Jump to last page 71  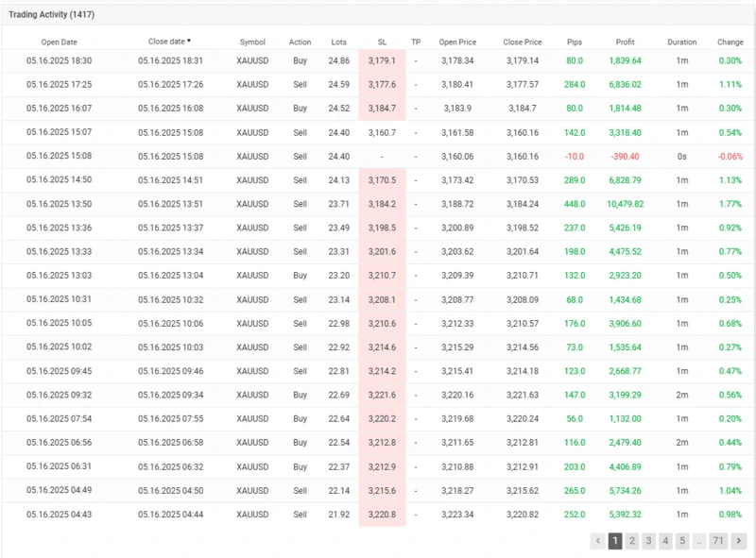(718, 541)
